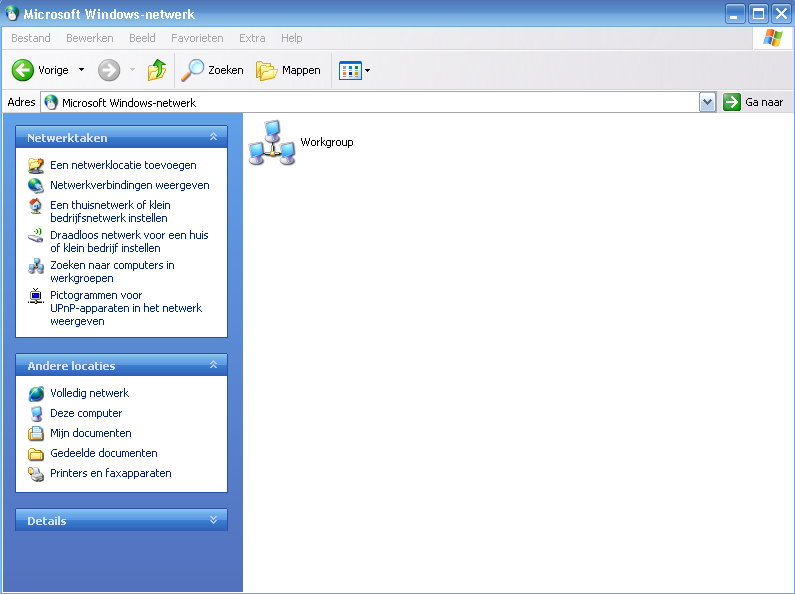
Task: Open the Help menu
Action: [x=292, y=38]
